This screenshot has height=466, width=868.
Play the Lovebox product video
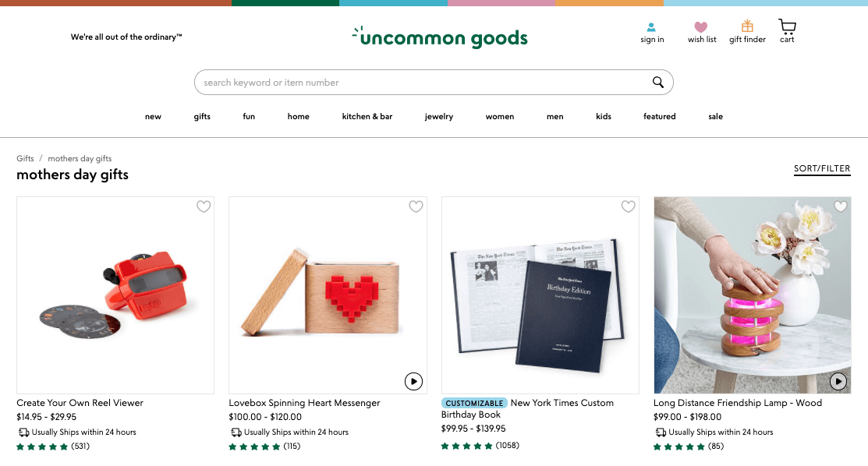coord(413,381)
